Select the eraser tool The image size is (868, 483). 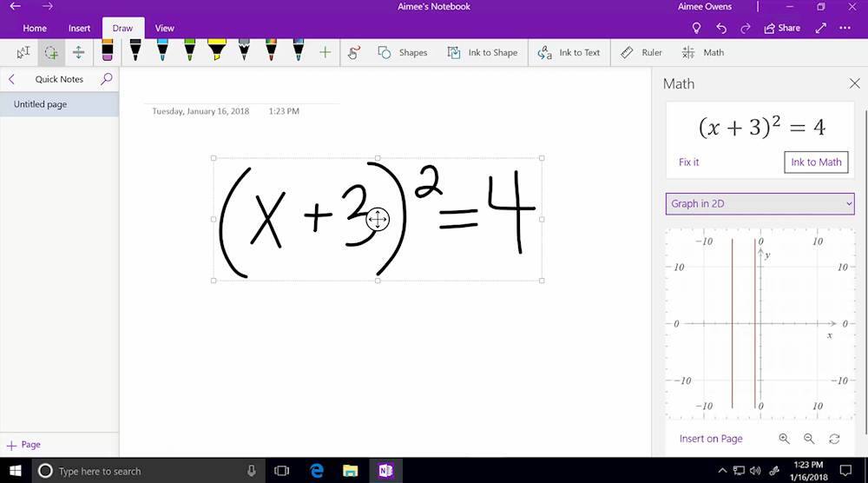107,51
